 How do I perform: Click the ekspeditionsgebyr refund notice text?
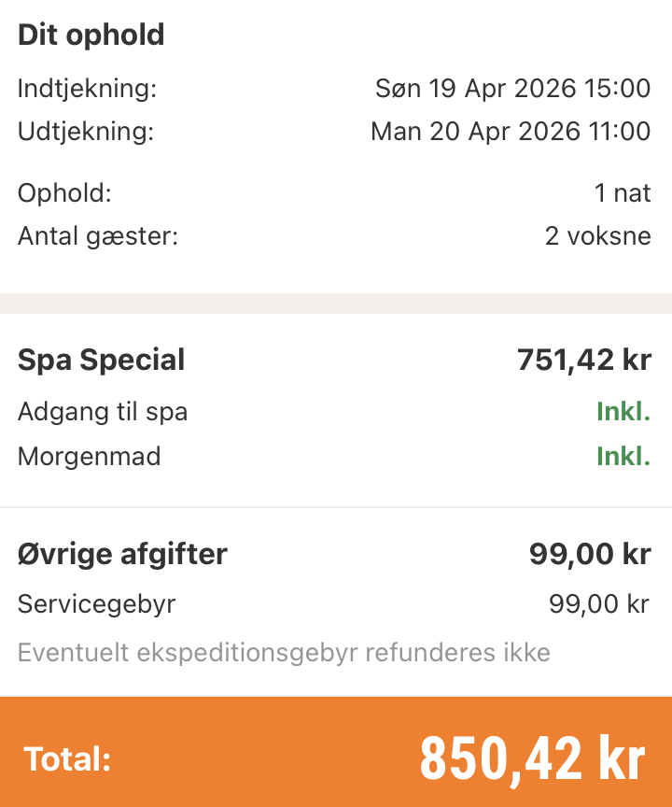(x=284, y=652)
